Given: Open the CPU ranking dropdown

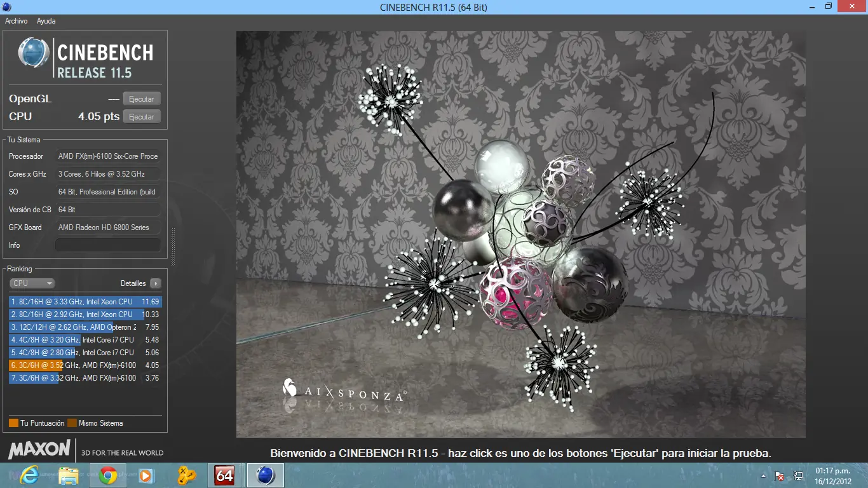Looking at the screenshot, I should pos(32,283).
